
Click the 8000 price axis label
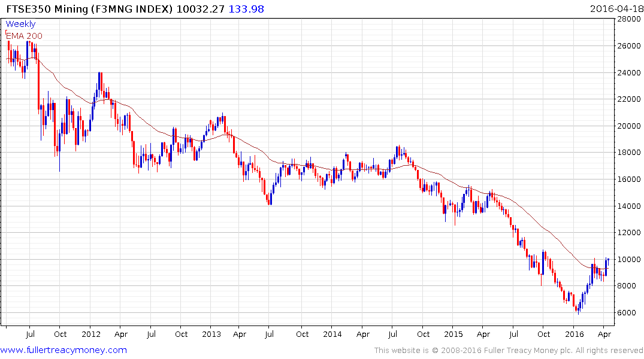(627, 286)
